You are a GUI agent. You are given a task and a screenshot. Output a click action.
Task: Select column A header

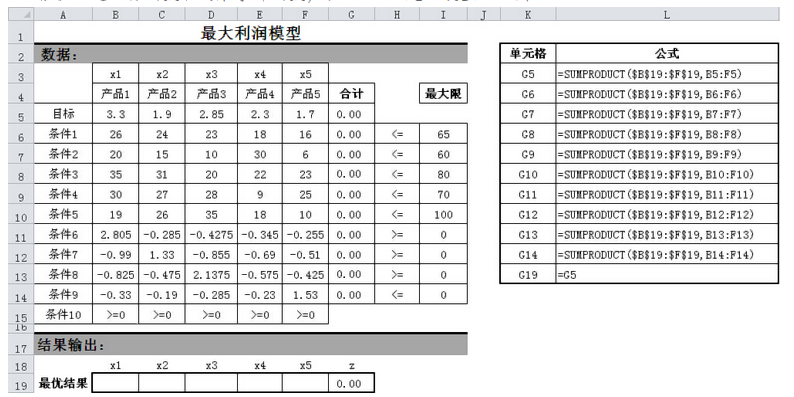[x=63, y=15]
